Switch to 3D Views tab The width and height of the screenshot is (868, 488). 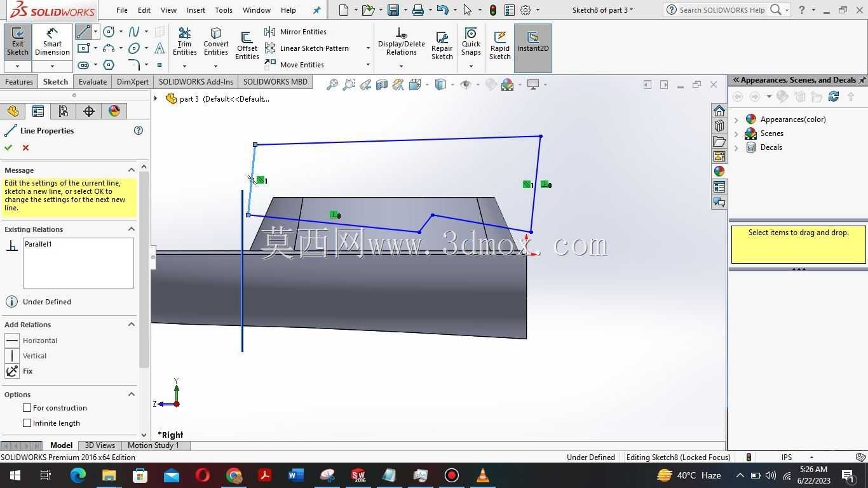(100, 445)
